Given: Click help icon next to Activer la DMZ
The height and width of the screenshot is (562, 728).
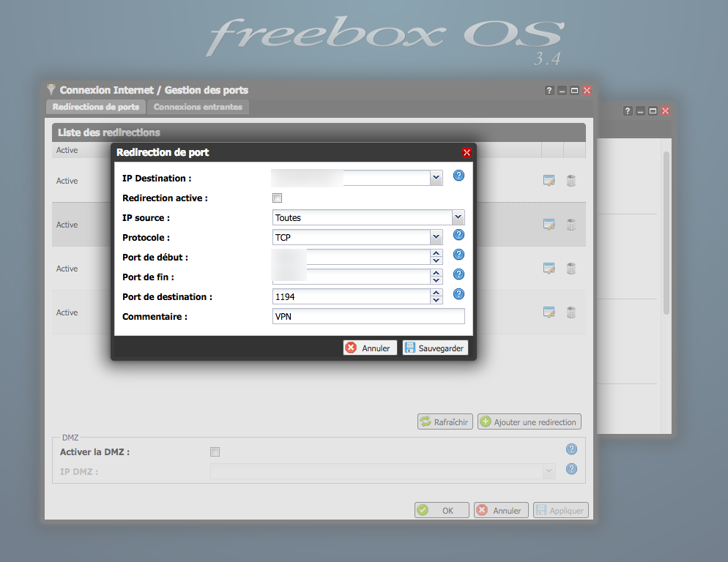Looking at the screenshot, I should tap(572, 449).
